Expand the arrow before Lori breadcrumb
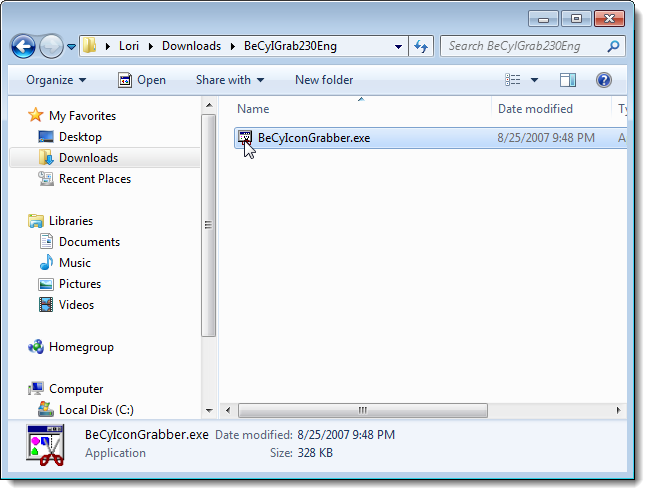The image size is (650, 495). pos(108,46)
